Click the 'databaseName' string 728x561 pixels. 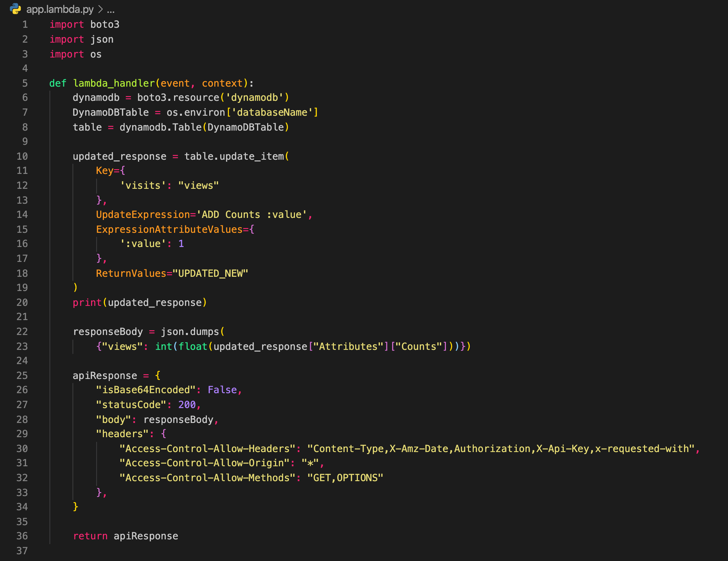[272, 112]
